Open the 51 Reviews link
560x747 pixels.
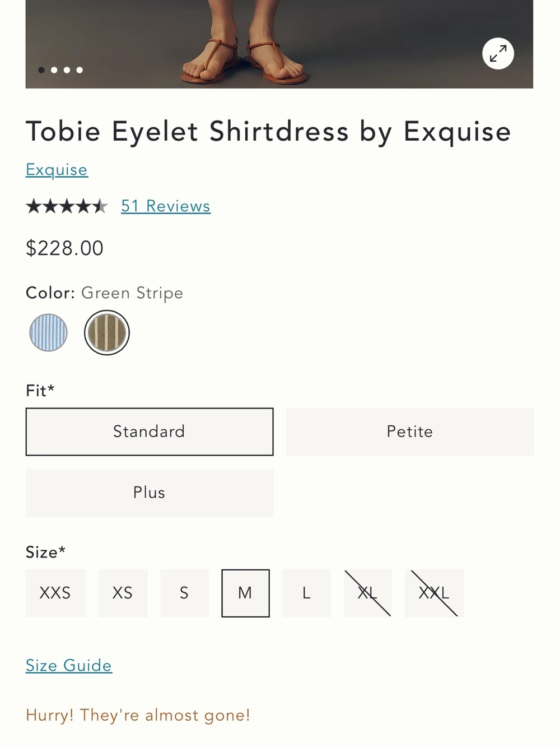tap(166, 206)
